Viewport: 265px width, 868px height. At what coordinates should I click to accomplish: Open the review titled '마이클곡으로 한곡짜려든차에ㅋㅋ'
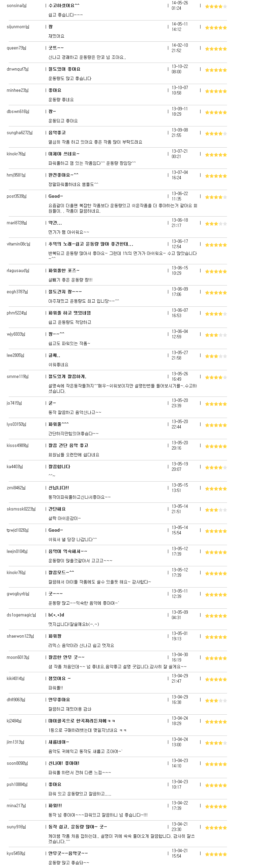(x=82, y=721)
